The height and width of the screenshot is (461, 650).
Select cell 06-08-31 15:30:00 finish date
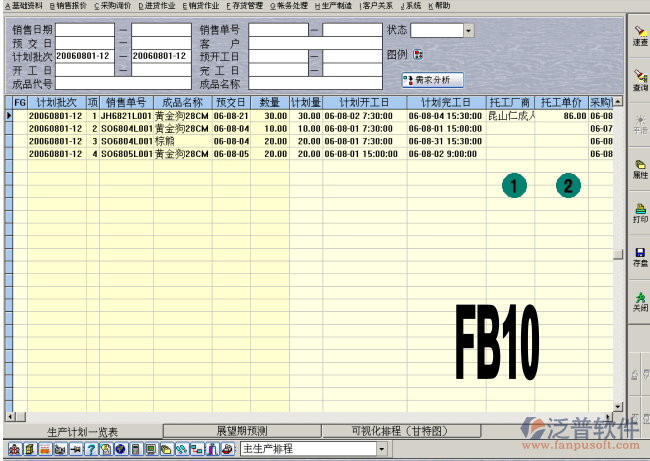click(446, 141)
